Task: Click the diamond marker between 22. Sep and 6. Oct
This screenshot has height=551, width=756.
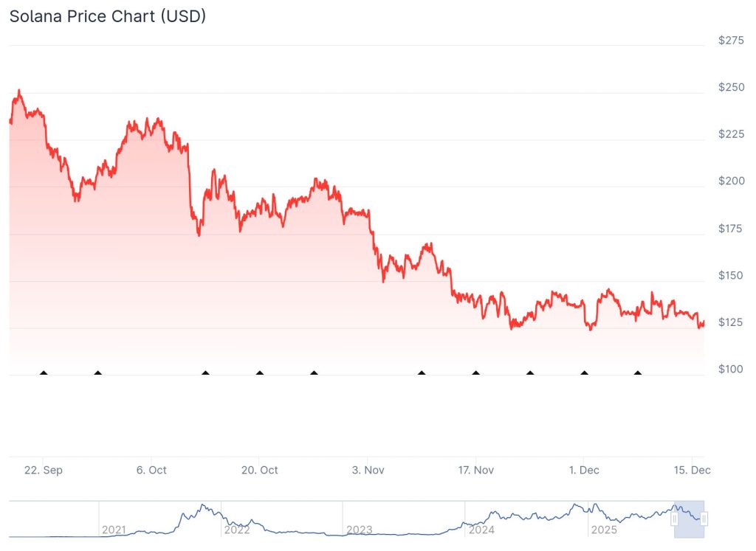Action: click(x=97, y=373)
